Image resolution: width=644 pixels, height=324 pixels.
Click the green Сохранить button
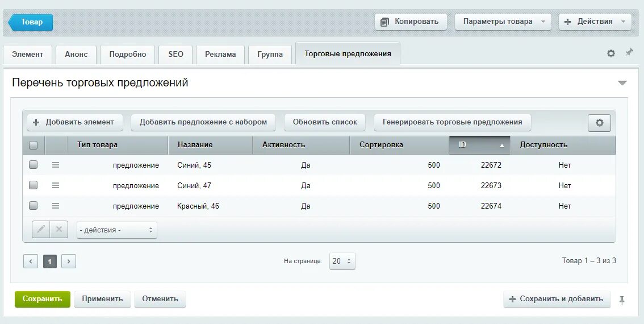(42, 299)
